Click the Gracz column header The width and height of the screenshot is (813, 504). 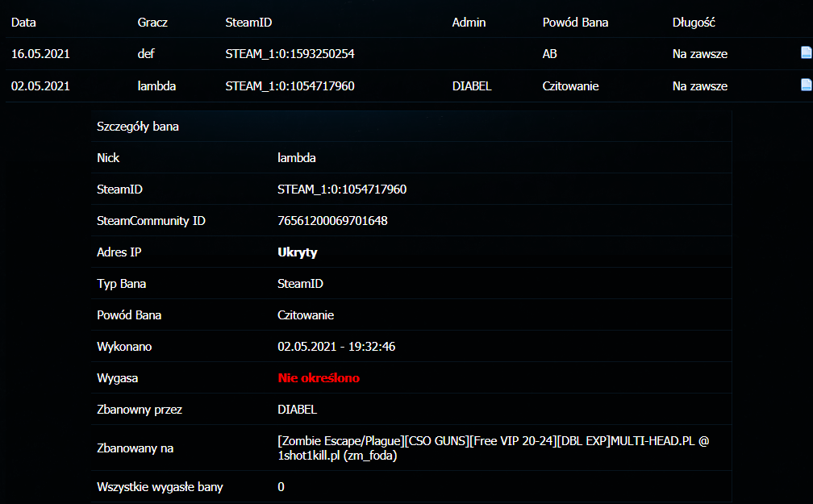click(152, 23)
